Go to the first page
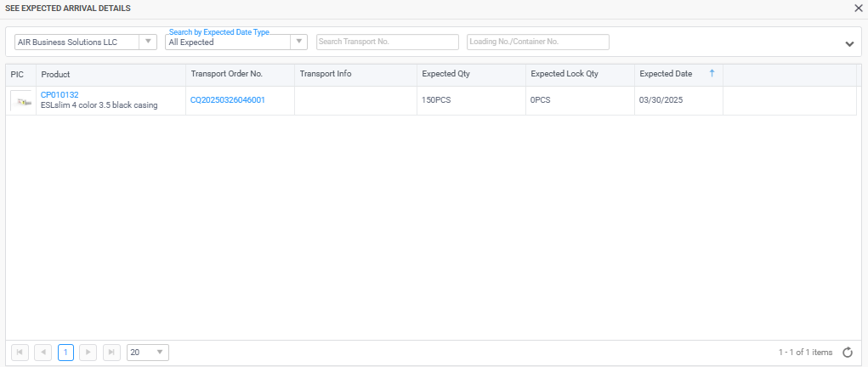Viewport: 868px width, 367px height. coord(20,353)
